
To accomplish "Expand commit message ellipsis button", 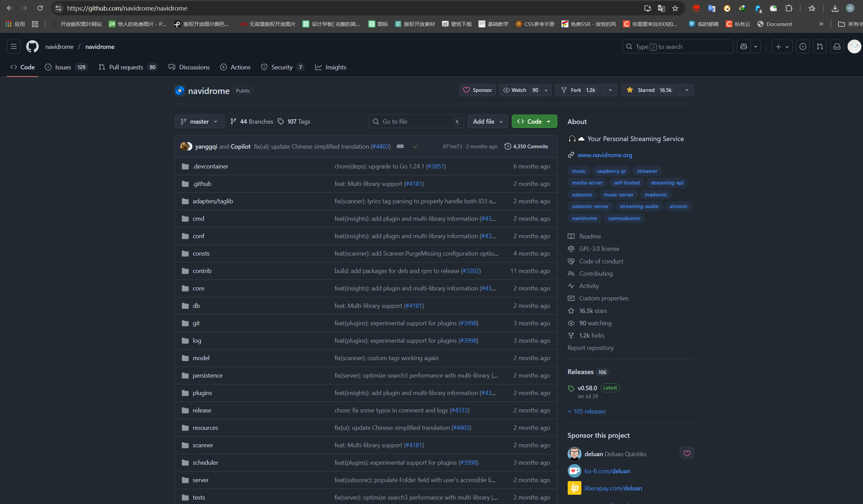I will point(400,147).
